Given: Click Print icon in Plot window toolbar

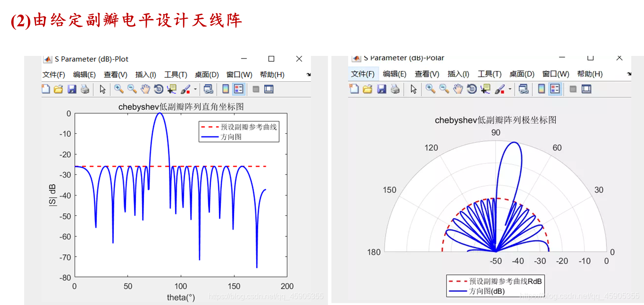Looking at the screenshot, I should click(x=85, y=89).
